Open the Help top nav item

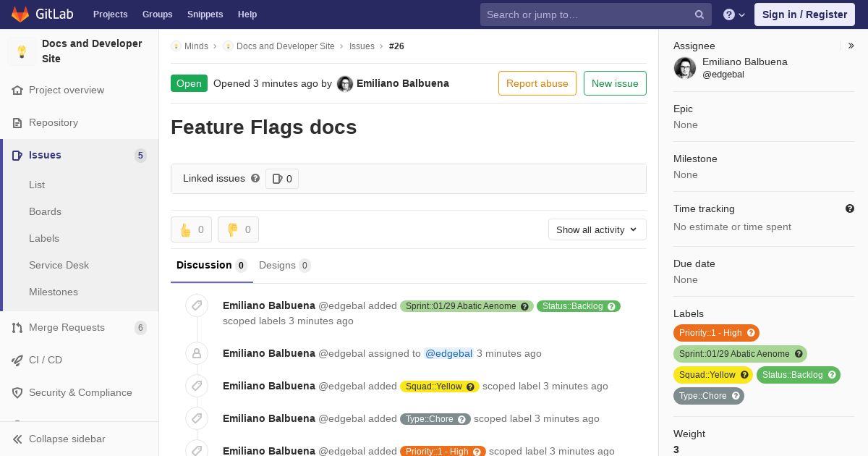247,14
